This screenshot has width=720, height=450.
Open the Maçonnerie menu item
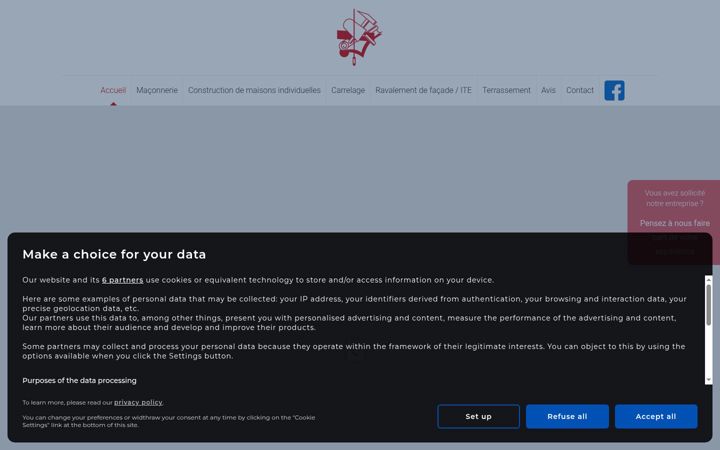(157, 90)
